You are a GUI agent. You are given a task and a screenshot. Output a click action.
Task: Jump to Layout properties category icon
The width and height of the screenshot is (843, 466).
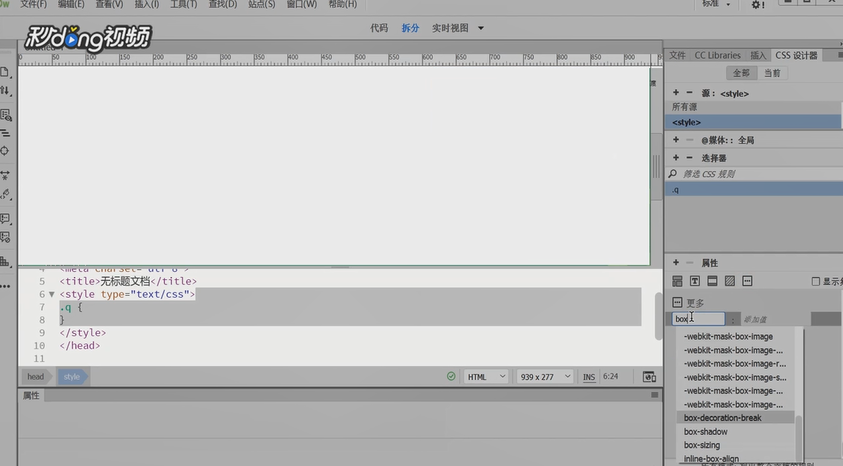click(x=677, y=281)
